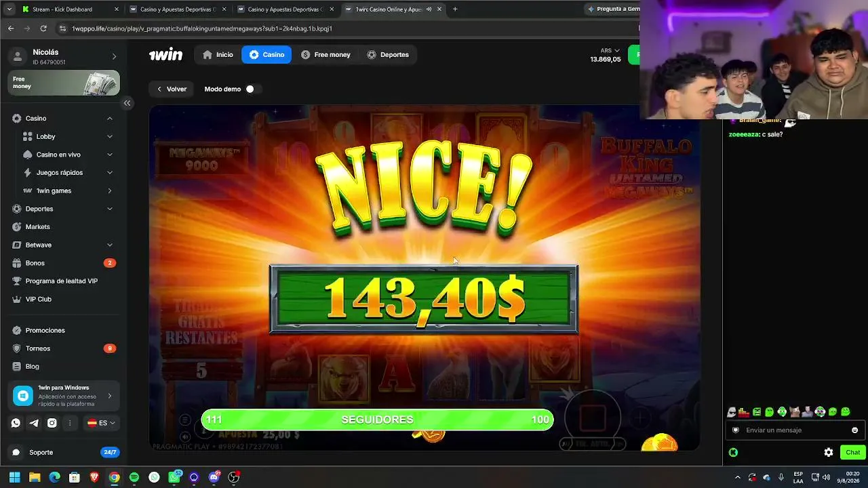Open the Free money sidebar banner
This screenshot has height=488, width=868.
click(x=64, y=83)
